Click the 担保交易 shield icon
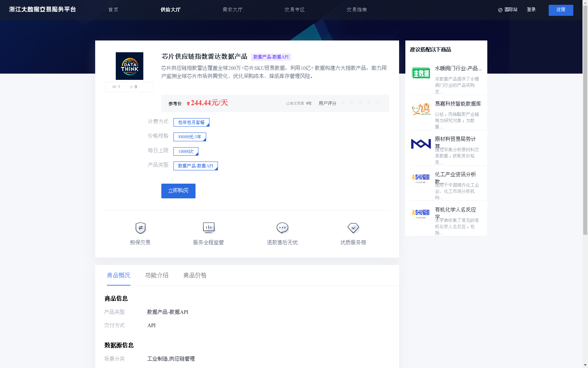588x368 pixels. tap(140, 228)
